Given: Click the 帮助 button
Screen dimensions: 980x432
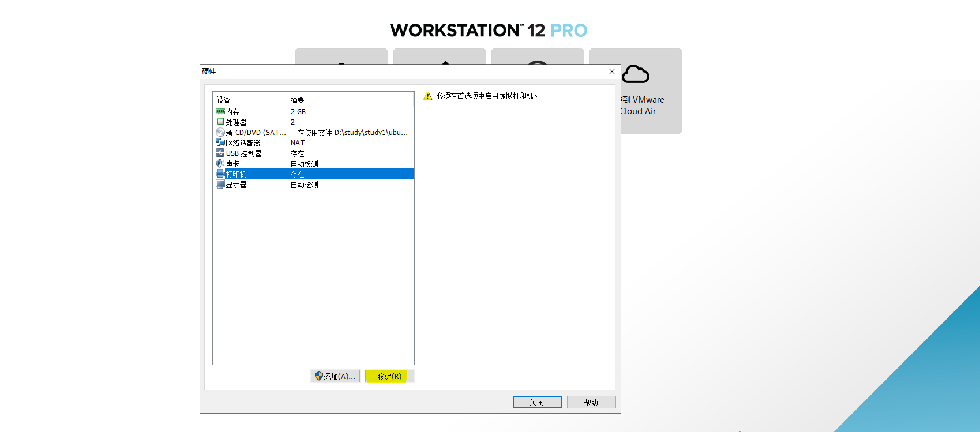Looking at the screenshot, I should coord(591,402).
